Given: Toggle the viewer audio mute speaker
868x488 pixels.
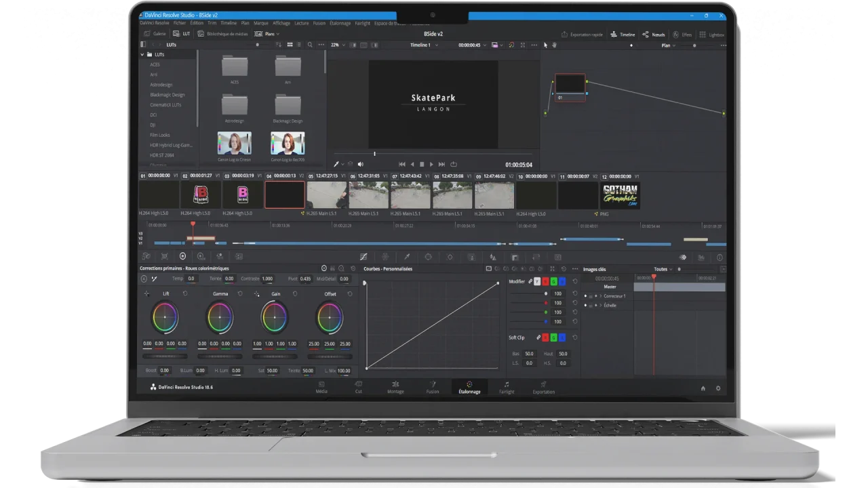Looking at the screenshot, I should pos(360,164).
